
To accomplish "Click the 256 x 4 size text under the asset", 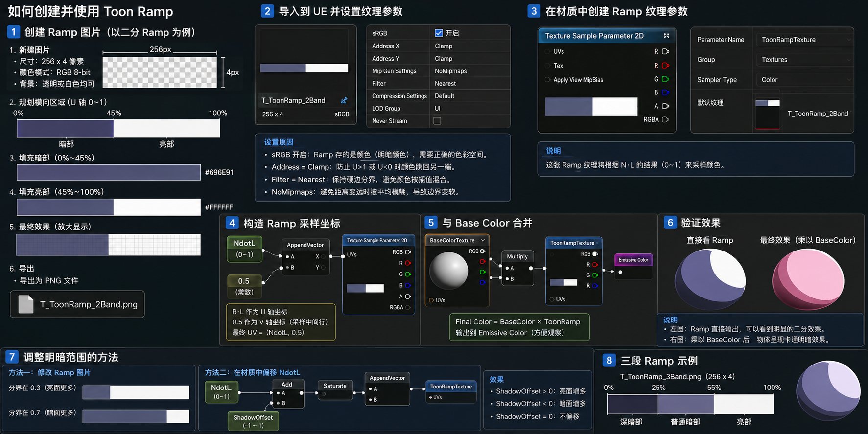I will coord(273,114).
